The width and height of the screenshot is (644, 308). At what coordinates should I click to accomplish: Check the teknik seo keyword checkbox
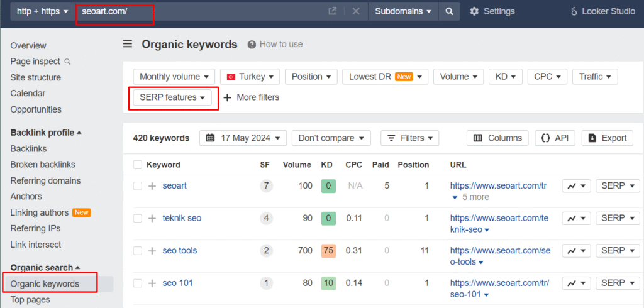(x=137, y=219)
